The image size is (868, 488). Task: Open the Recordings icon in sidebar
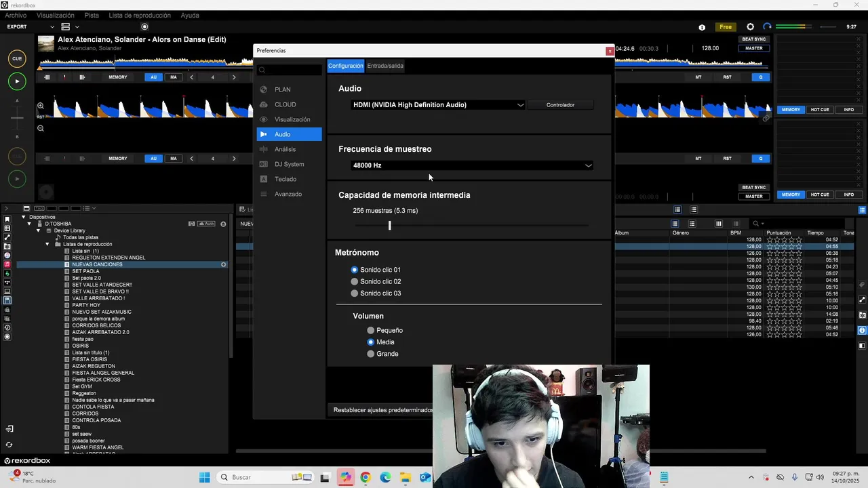click(7, 337)
